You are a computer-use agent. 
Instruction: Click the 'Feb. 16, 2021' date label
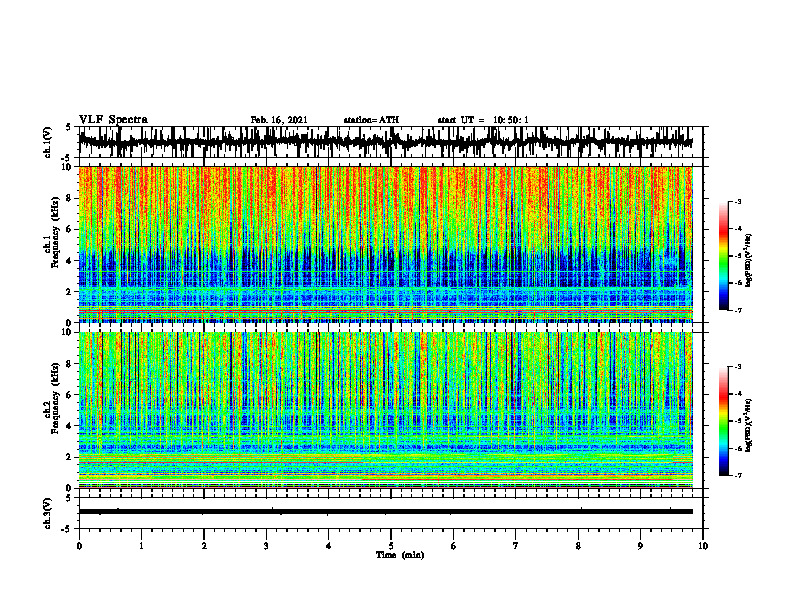(x=279, y=120)
